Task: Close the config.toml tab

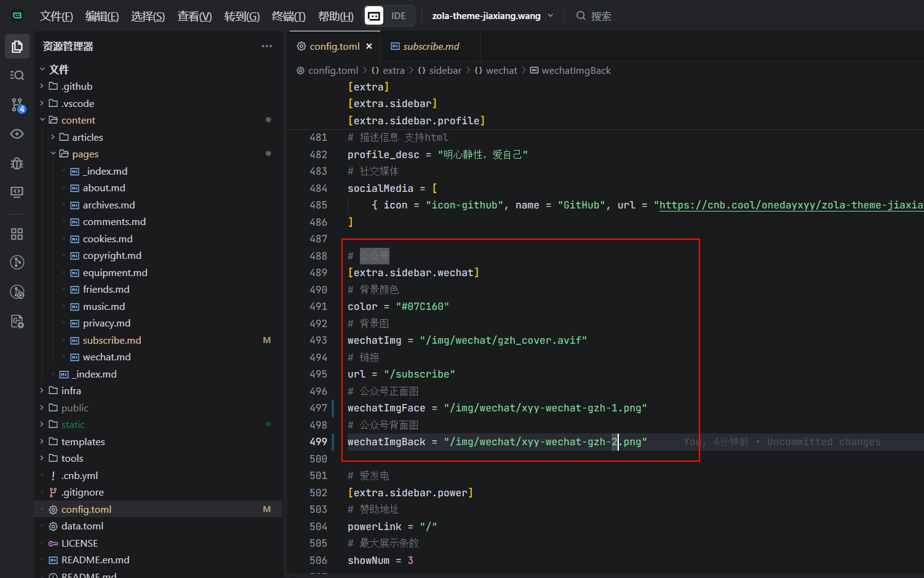Action: [369, 46]
